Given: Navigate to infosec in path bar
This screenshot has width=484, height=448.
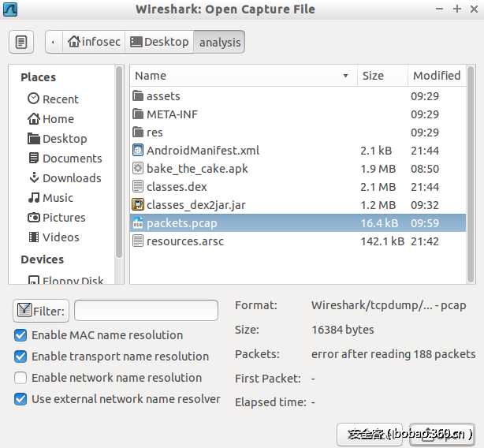Looking at the screenshot, I should pos(94,42).
